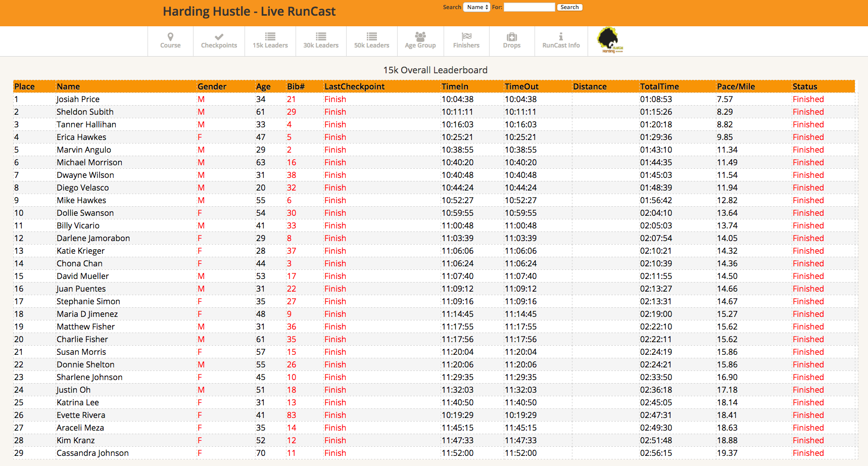Select runner name Stephanie Simon
Image resolution: width=868 pixels, height=466 pixels.
(88, 301)
